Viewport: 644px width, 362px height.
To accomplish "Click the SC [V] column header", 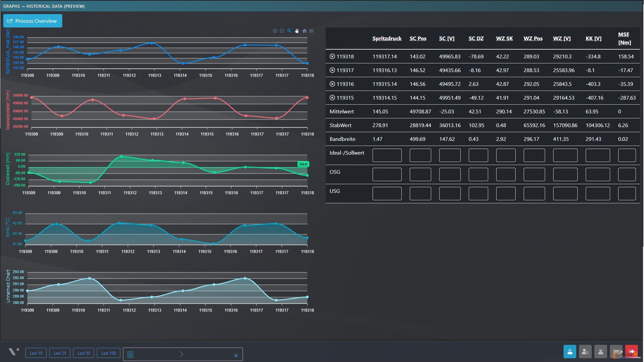I will 447,39.
